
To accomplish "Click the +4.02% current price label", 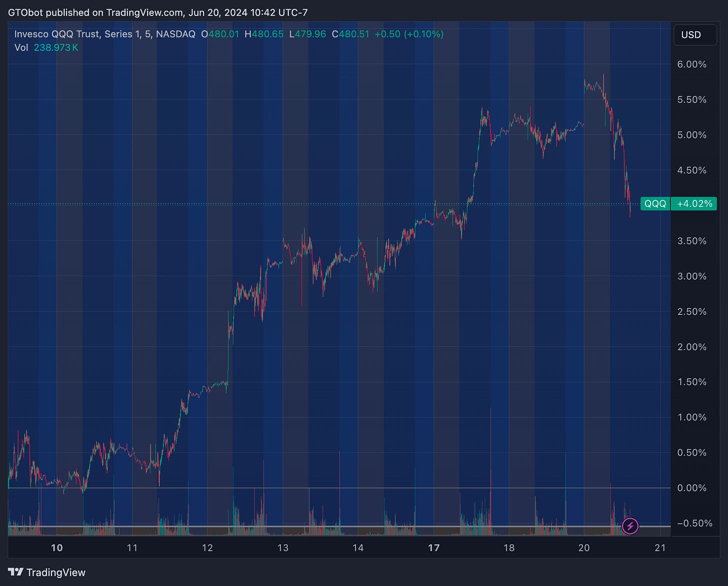I will [x=694, y=204].
